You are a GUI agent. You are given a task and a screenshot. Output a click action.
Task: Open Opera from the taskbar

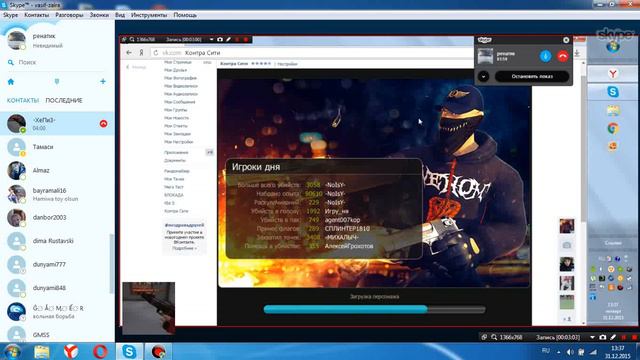100,351
